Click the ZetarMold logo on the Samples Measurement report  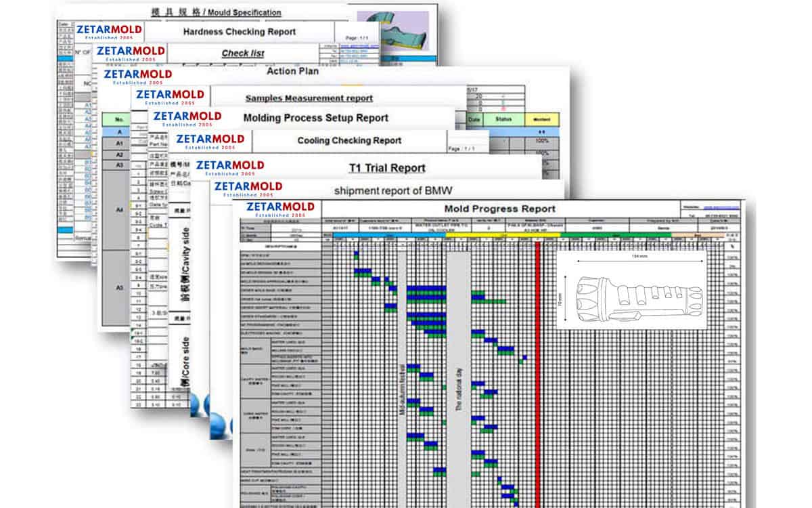tap(170, 98)
